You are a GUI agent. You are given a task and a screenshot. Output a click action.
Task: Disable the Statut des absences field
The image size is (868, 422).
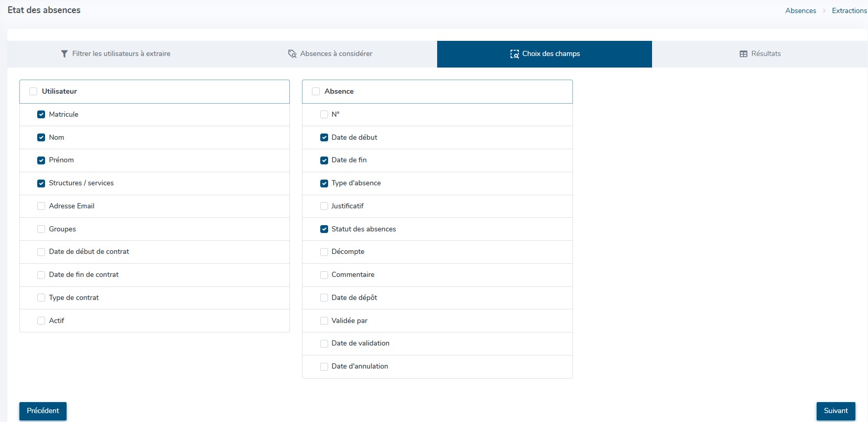(x=324, y=229)
